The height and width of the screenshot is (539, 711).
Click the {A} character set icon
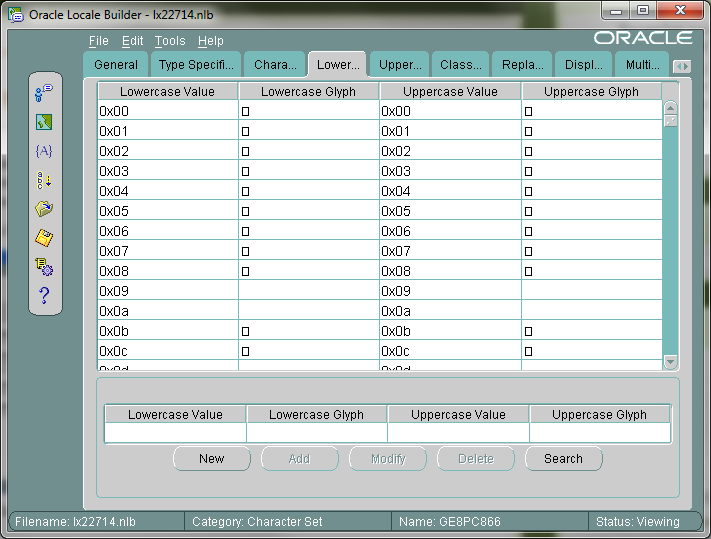(x=44, y=151)
